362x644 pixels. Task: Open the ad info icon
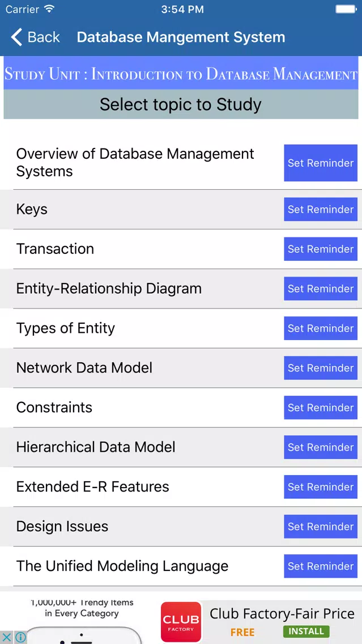coord(20,637)
